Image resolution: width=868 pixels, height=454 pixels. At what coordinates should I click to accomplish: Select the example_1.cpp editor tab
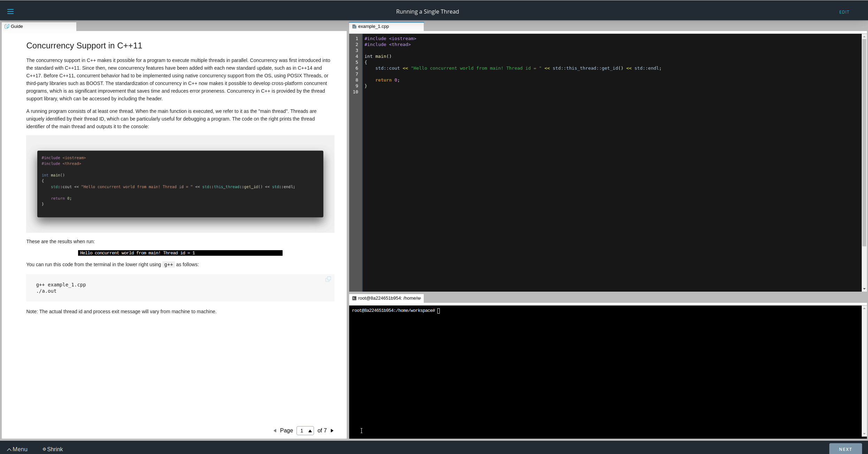pyautogui.click(x=373, y=26)
